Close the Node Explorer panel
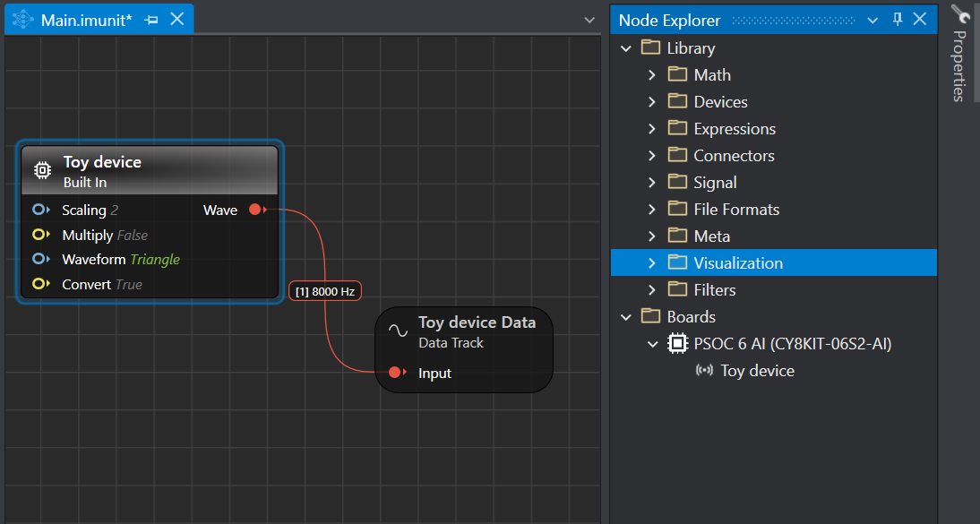 (x=920, y=19)
